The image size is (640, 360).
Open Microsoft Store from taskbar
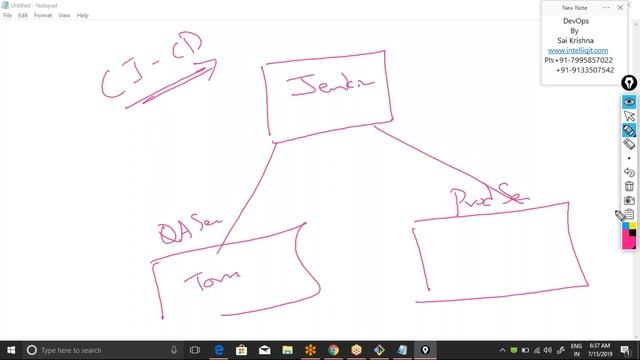point(242,350)
